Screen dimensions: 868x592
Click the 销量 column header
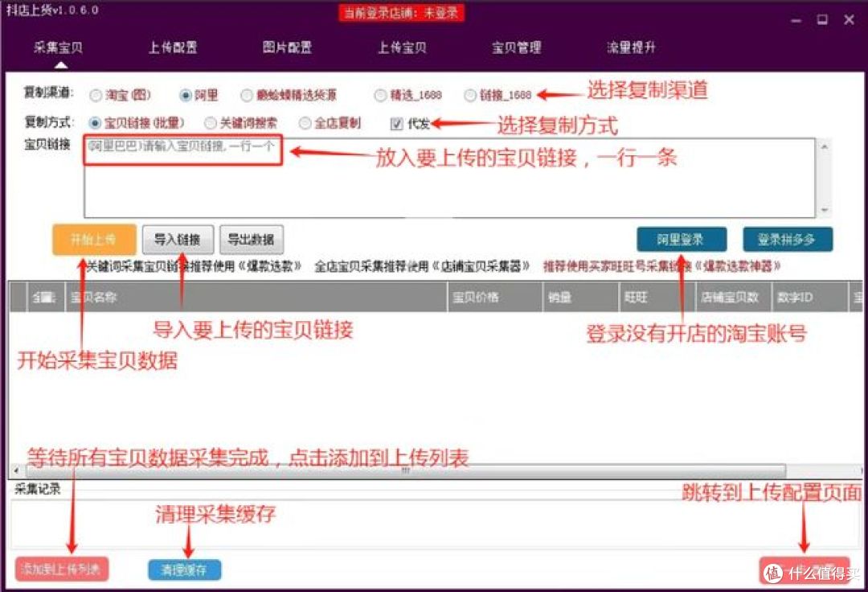pyautogui.click(x=581, y=298)
